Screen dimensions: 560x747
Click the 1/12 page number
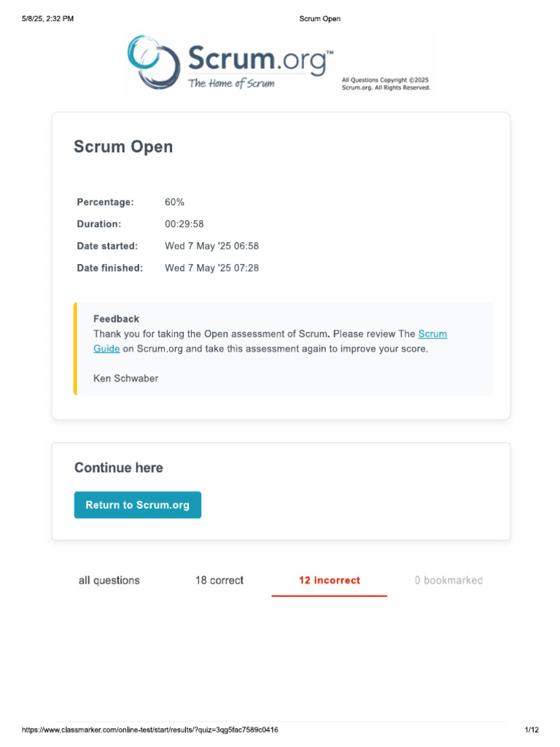pos(532,730)
